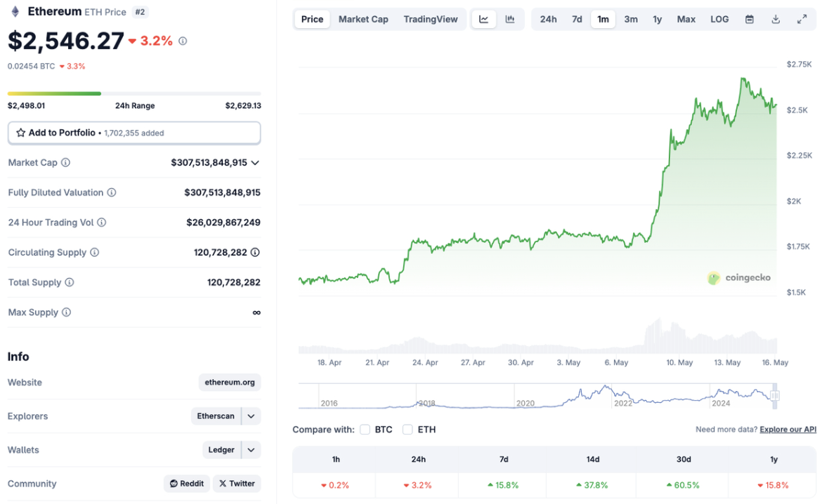Tick the ETH compare checkbox
This screenshot has width=822, height=504.
pyautogui.click(x=407, y=430)
